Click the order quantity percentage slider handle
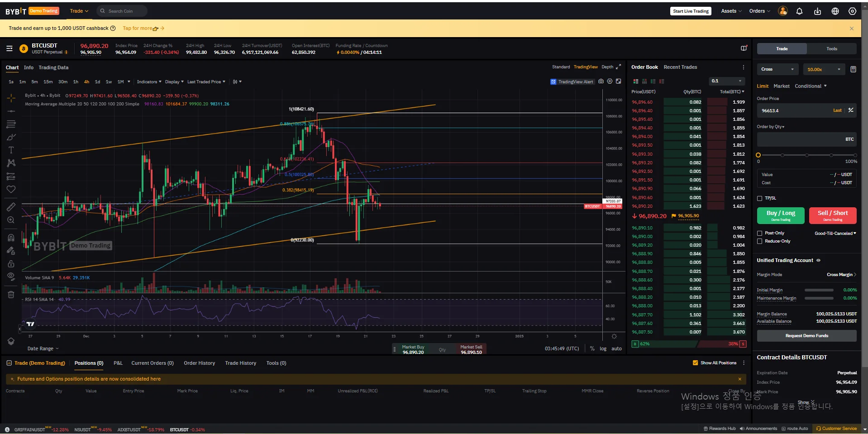The width and height of the screenshot is (868, 434). click(758, 155)
